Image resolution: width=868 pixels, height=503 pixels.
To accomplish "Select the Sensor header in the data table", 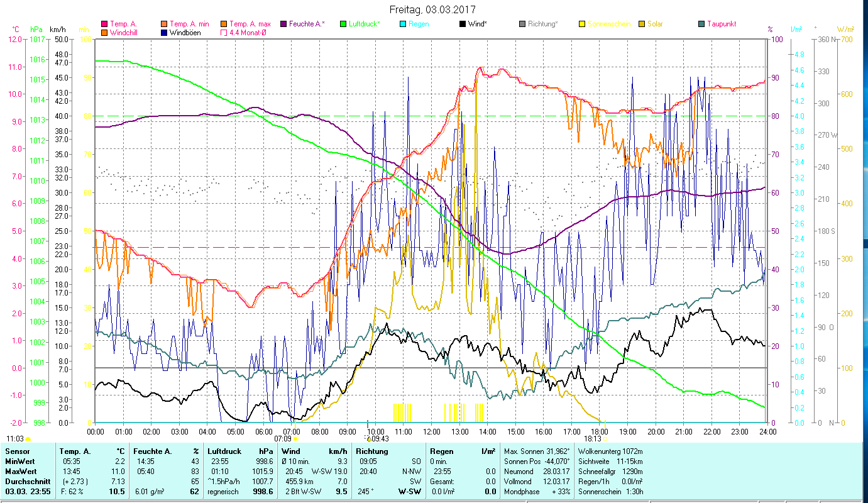I will pos(17,451).
